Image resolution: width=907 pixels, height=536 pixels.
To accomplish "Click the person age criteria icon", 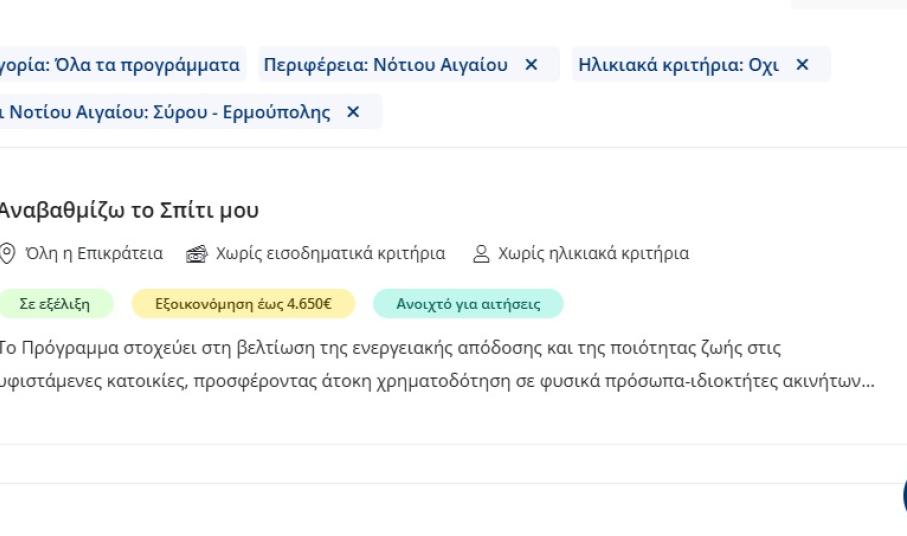I will click(481, 254).
